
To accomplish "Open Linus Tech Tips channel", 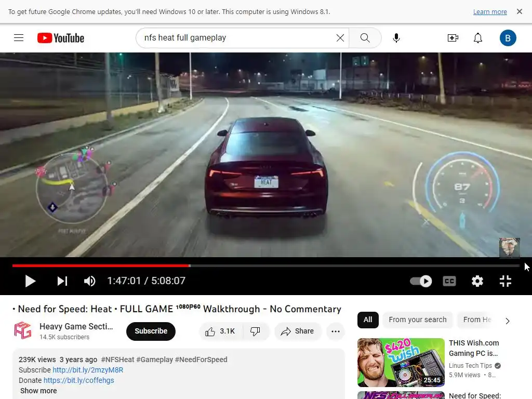I will [470, 365].
